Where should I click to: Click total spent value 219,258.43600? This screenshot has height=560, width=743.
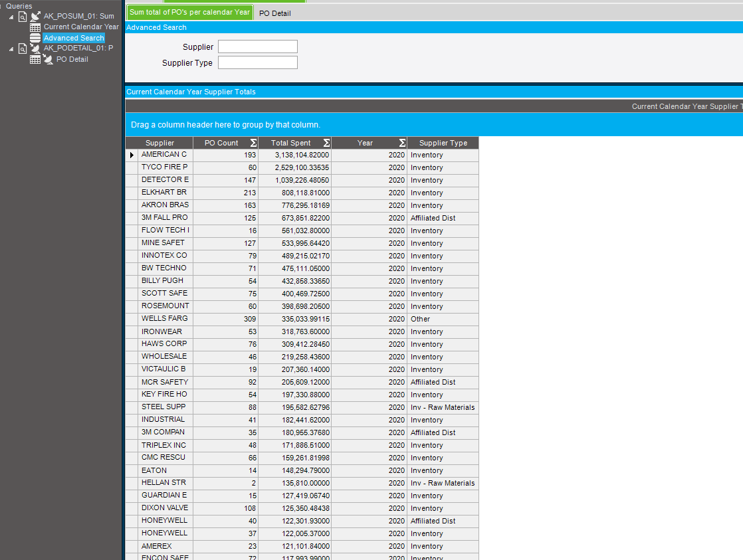point(294,357)
